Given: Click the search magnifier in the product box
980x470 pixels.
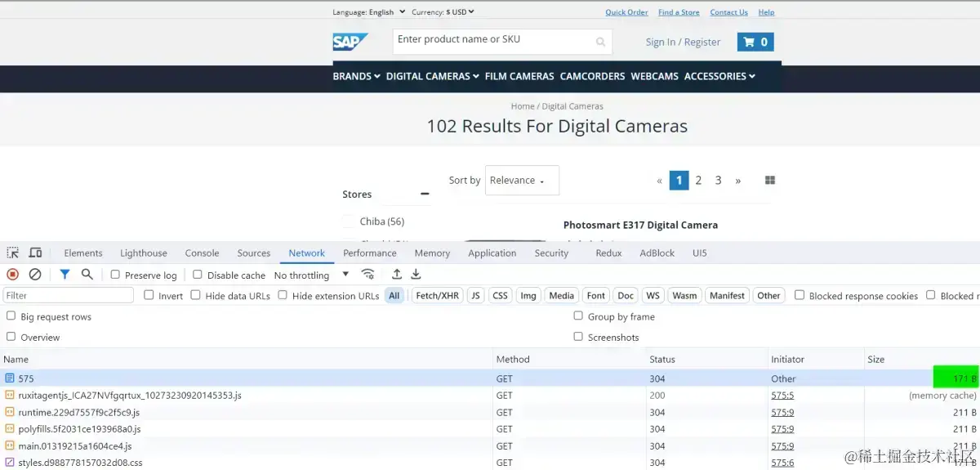Looking at the screenshot, I should click(x=601, y=42).
